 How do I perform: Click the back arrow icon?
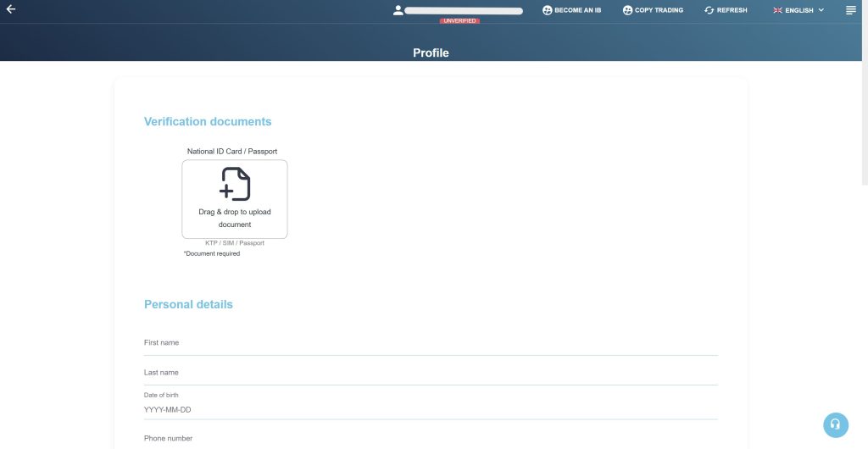[11, 9]
